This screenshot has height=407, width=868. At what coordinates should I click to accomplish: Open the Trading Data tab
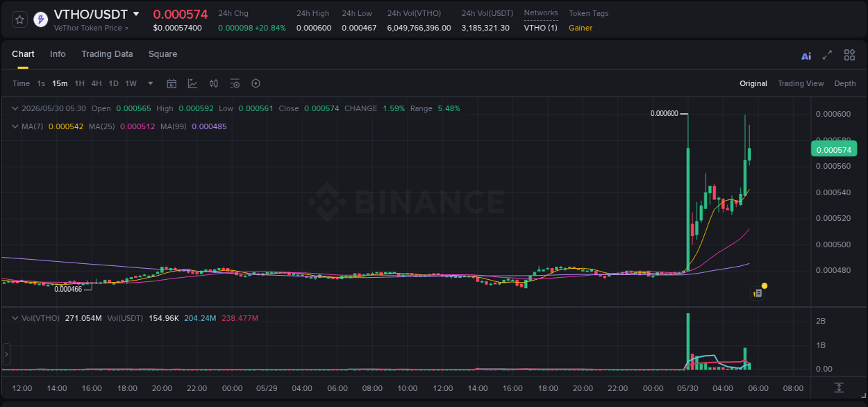[x=107, y=54]
